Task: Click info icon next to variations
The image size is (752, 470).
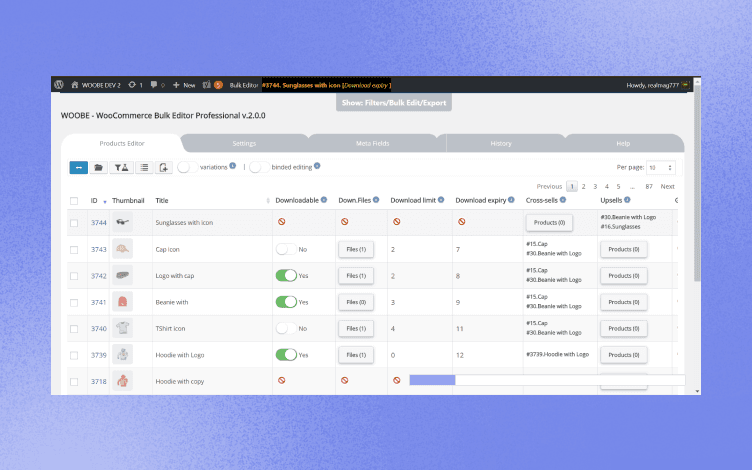Action: [x=233, y=166]
